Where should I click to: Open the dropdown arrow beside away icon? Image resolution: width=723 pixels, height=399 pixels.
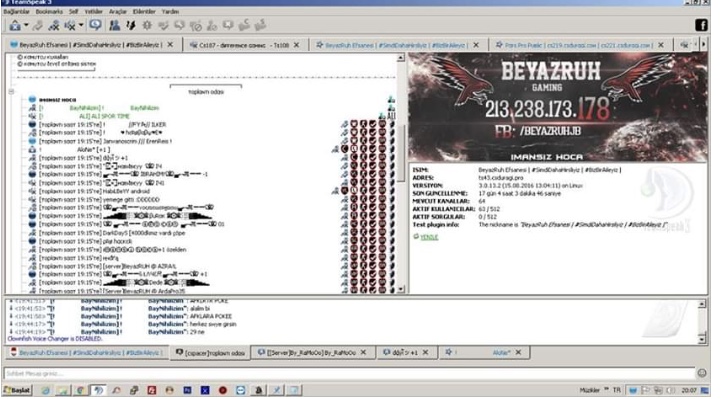(81, 26)
